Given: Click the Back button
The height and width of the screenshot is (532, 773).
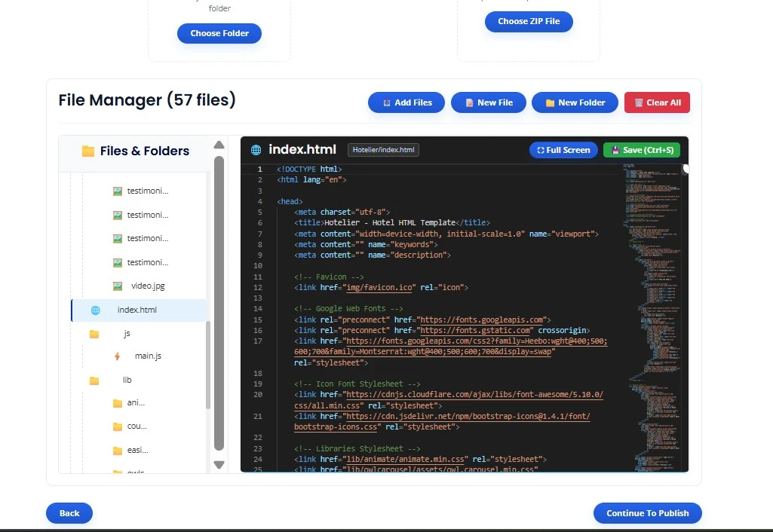Looking at the screenshot, I should [x=69, y=512].
